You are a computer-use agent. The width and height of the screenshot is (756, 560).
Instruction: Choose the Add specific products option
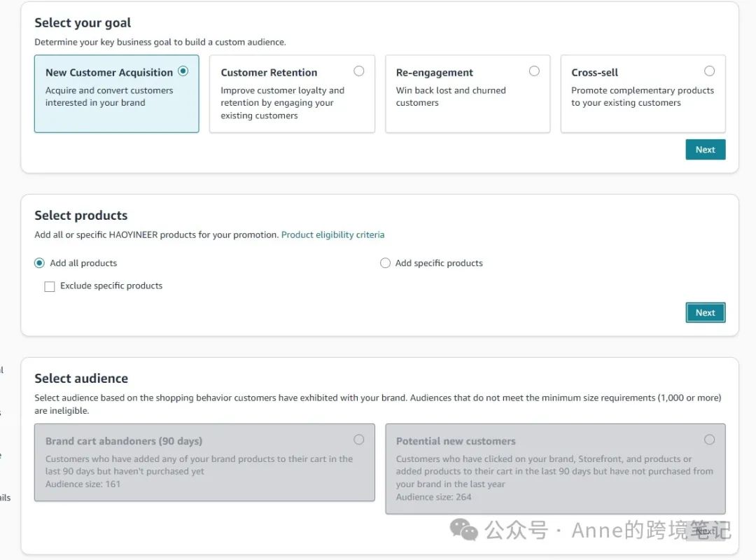385,263
